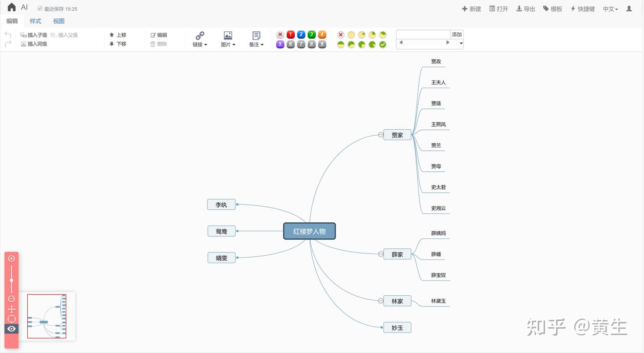Toggle the minimap eye visibility icon
644x353 pixels.
point(11,329)
